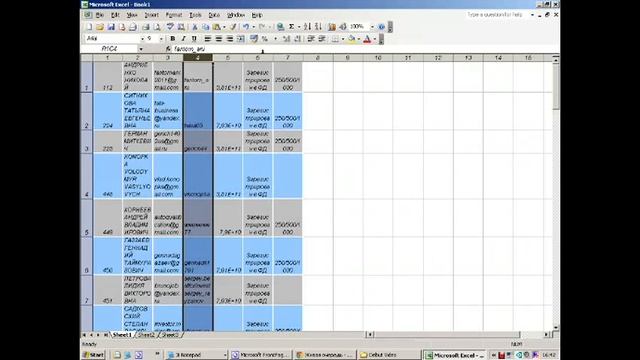Expand the Undo history arrow

253,27
